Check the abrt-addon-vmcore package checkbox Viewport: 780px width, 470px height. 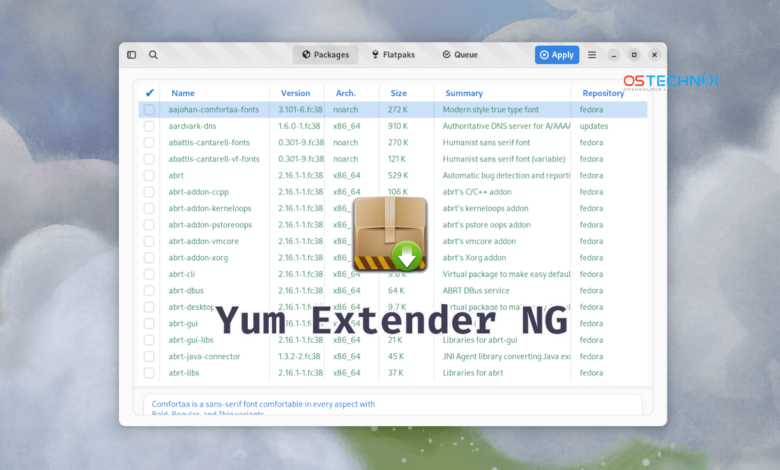(x=149, y=241)
